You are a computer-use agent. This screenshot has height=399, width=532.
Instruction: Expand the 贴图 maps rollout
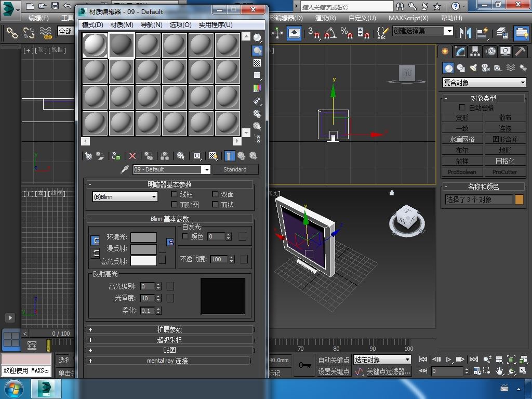tap(169, 350)
